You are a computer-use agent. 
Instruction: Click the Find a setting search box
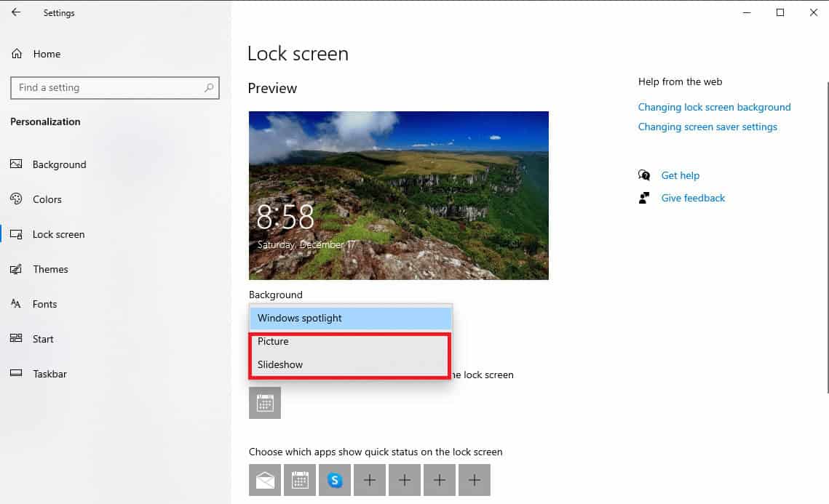coord(115,88)
